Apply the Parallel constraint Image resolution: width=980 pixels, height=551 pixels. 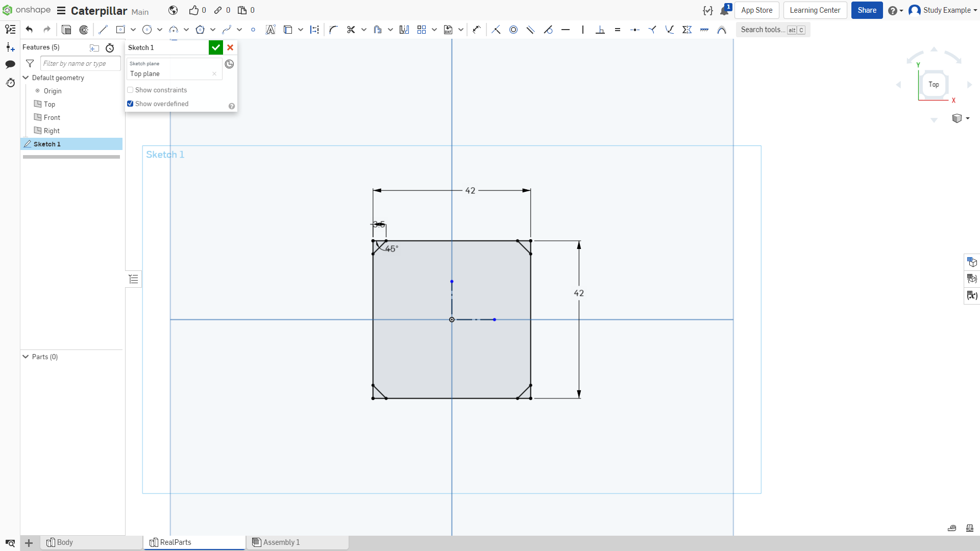tap(531, 30)
